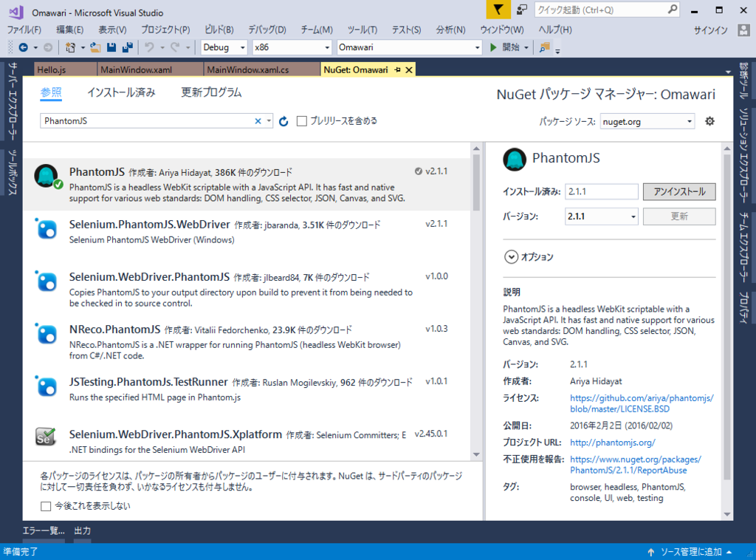
Task: Open the ファイル(F) menu
Action: tap(24, 30)
